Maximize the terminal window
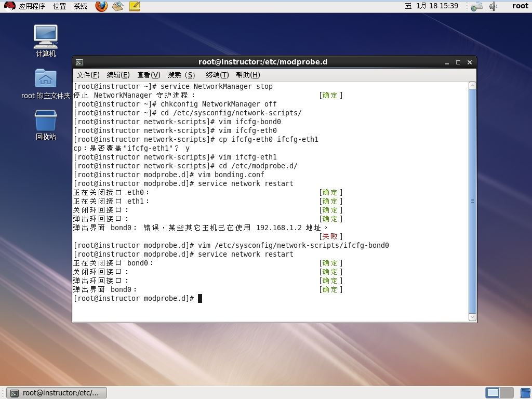The image size is (532, 399). click(x=458, y=62)
